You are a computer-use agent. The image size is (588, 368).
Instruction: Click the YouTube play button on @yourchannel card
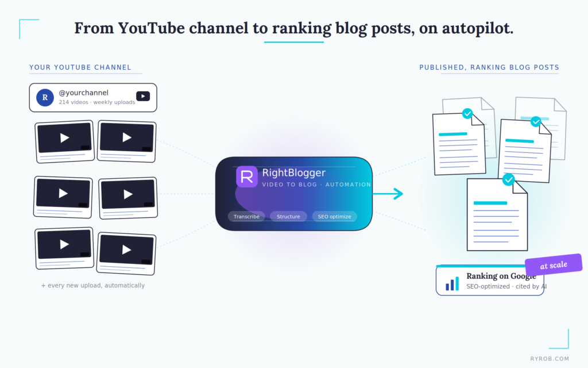click(142, 96)
